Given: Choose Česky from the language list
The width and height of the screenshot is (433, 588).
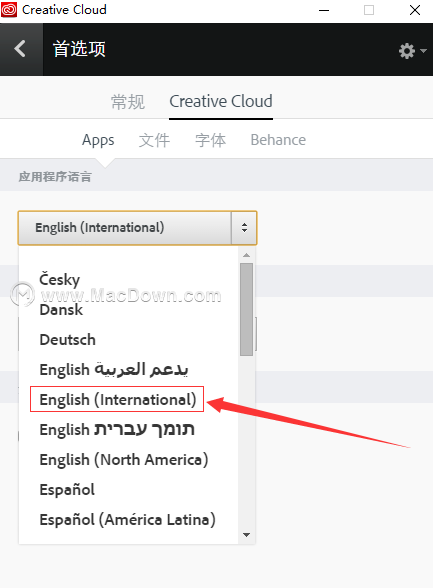Looking at the screenshot, I should (60, 279).
